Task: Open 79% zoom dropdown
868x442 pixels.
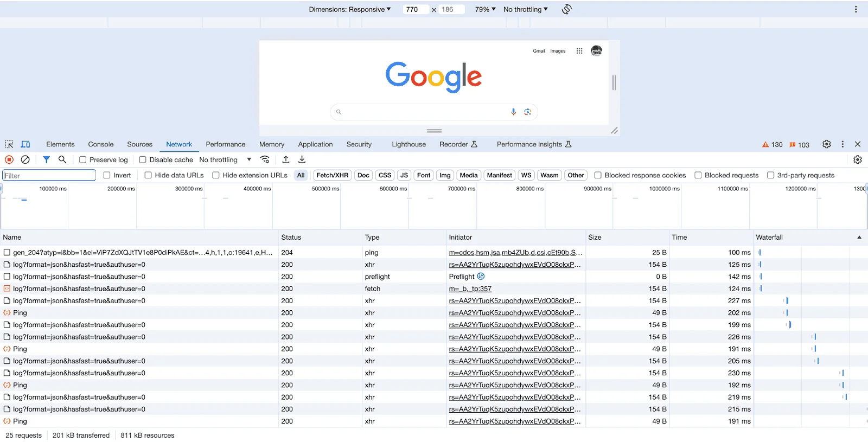Action: (486, 9)
